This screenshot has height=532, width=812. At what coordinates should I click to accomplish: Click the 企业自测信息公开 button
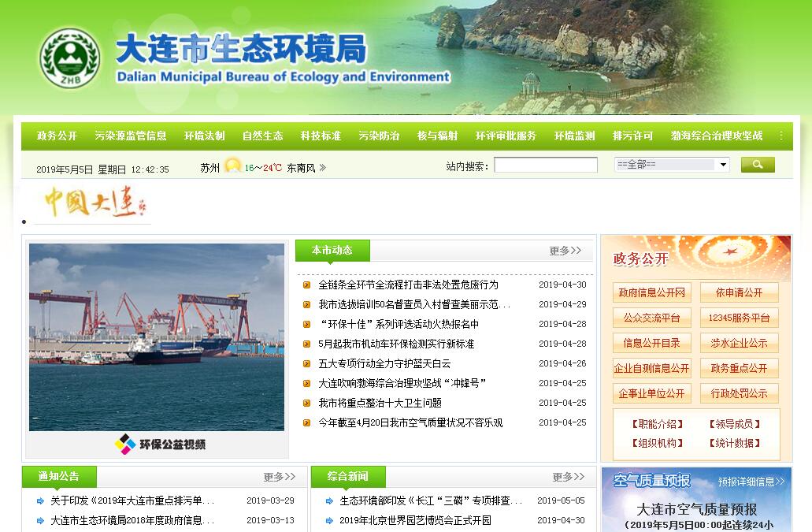(x=652, y=368)
